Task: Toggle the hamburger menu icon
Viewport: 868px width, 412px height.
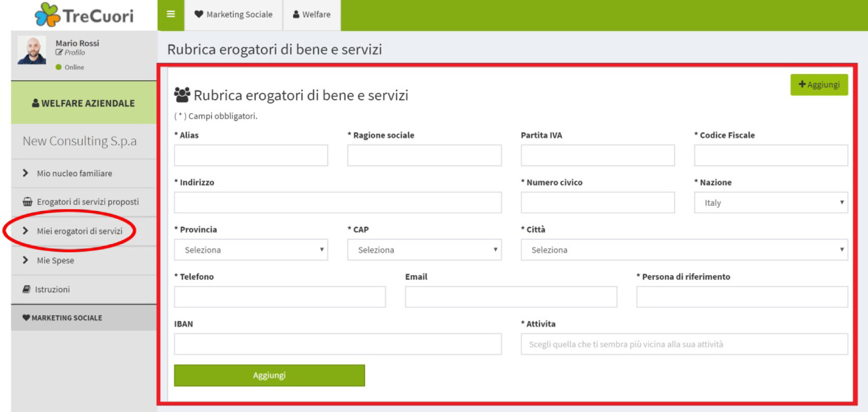Action: point(171,14)
